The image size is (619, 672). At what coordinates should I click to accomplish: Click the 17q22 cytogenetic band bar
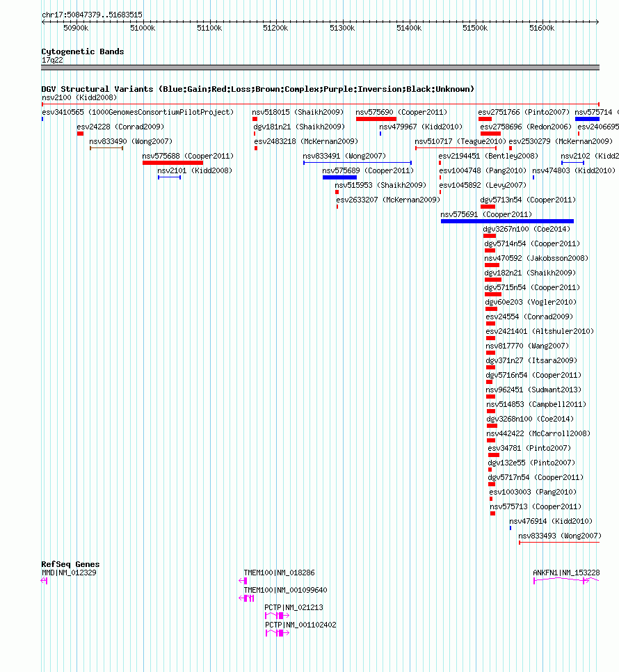pyautogui.click(x=321, y=67)
